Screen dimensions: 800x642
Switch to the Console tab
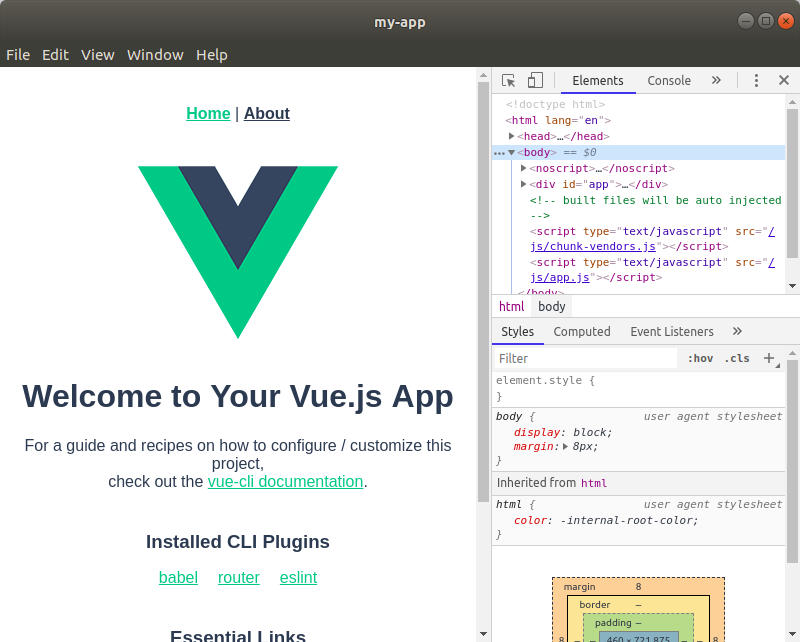click(669, 81)
